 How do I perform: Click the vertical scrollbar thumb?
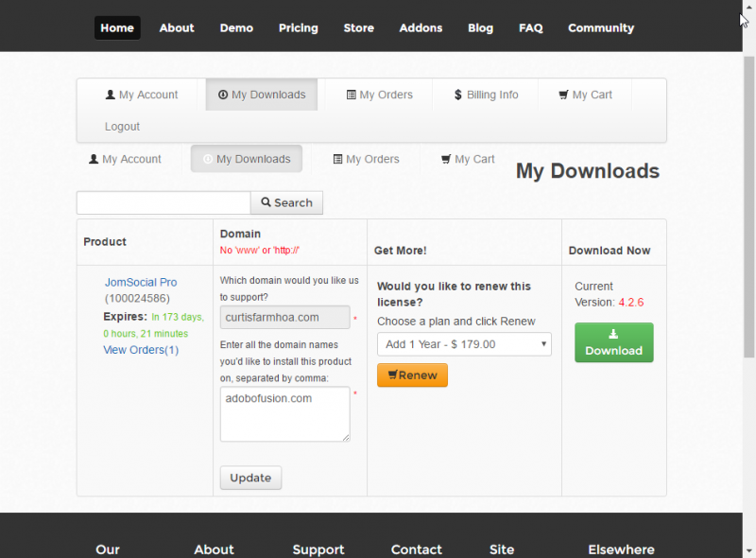748,206
